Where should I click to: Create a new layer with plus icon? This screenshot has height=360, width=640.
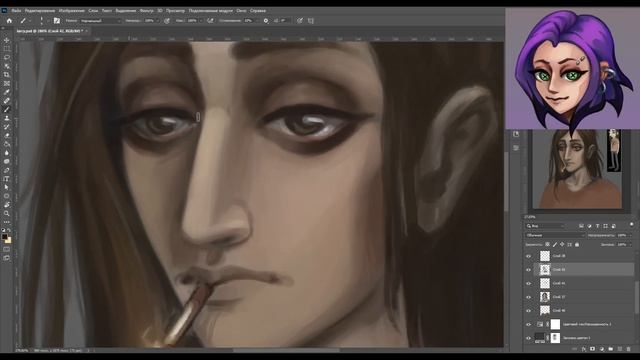620,349
